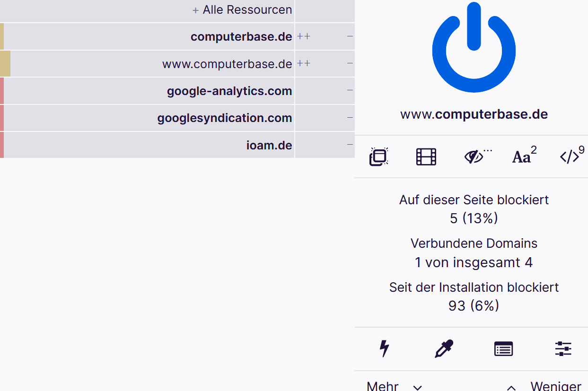Click the Seit der Installation blockiert label
The height and width of the screenshot is (391, 588).
click(x=474, y=287)
